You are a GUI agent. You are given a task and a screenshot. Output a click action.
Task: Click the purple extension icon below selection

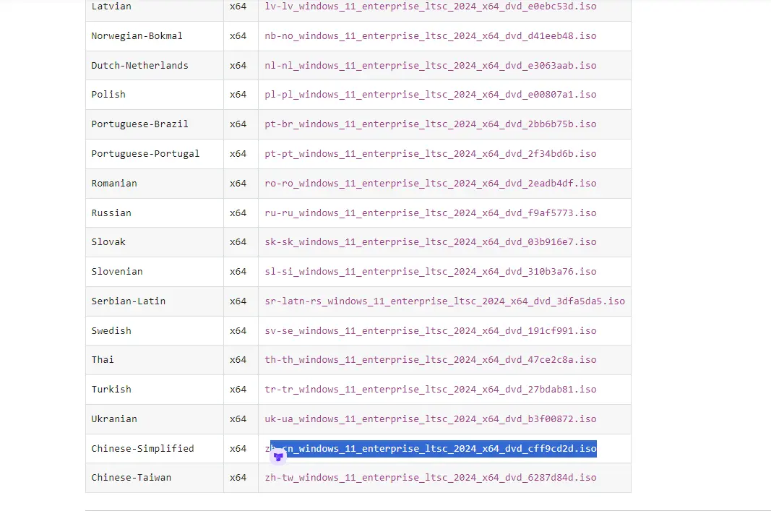(278, 458)
